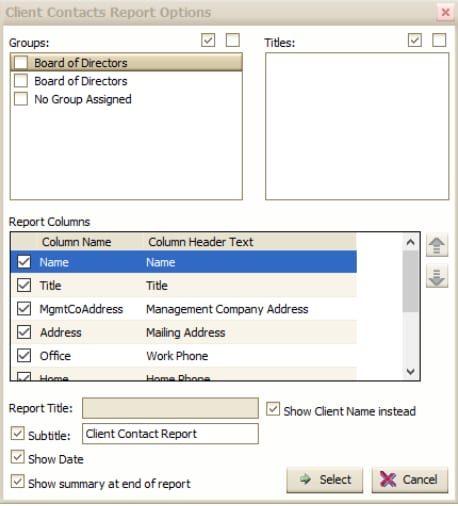The width and height of the screenshot is (458, 506).
Task: Check all Groups using checked-box icon
Action: [x=208, y=40]
